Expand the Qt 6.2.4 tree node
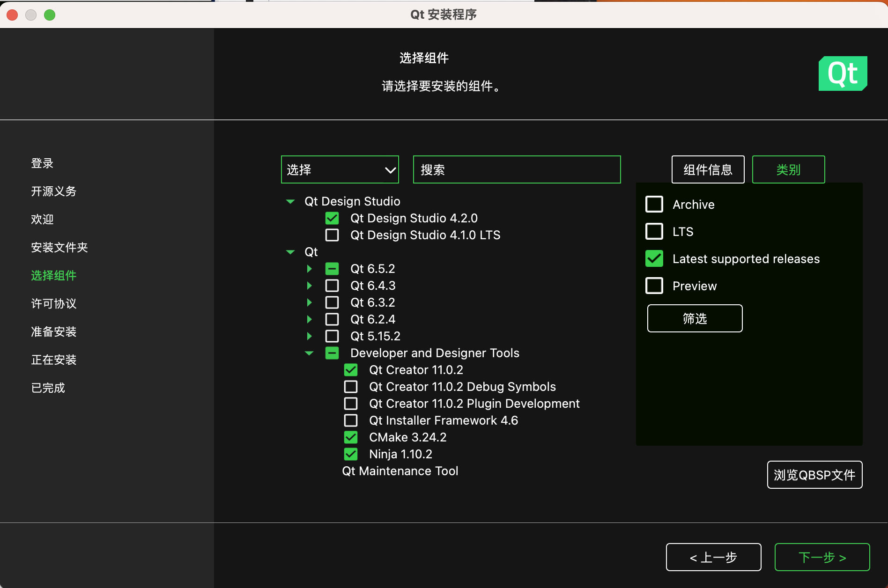The width and height of the screenshot is (888, 588). pos(309,319)
